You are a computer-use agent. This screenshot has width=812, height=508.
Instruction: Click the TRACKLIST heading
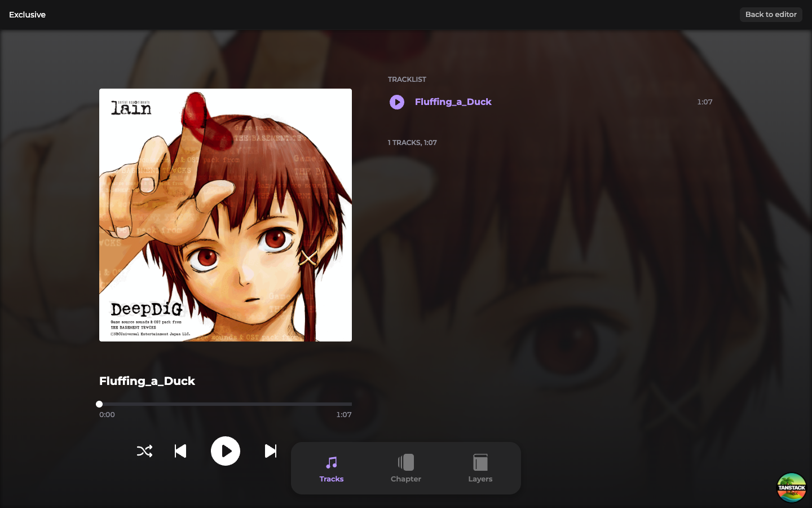[x=407, y=80]
